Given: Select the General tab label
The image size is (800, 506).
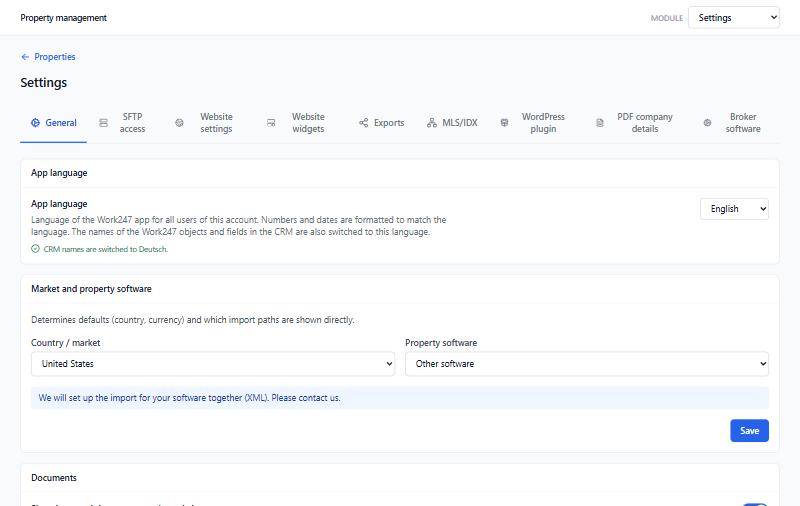Looking at the screenshot, I should point(61,123).
